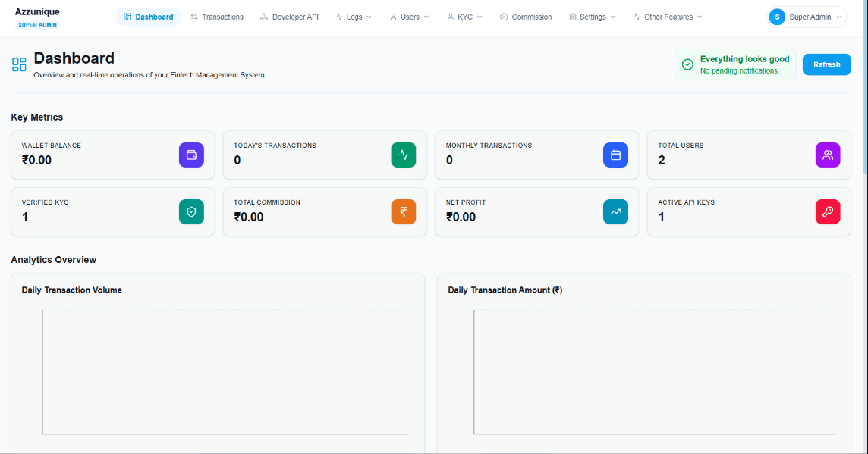This screenshot has width=868, height=454.
Task: Click the purple wallet icon in Wallet Balance card
Action: click(191, 155)
